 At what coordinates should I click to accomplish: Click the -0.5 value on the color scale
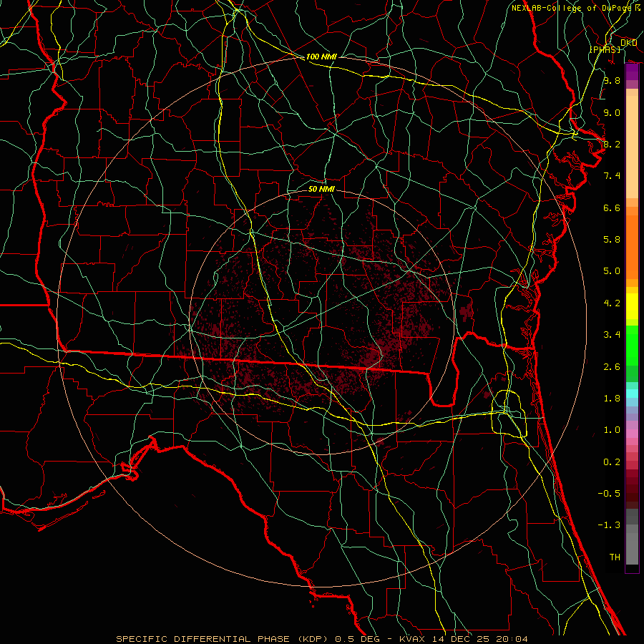pos(609,494)
